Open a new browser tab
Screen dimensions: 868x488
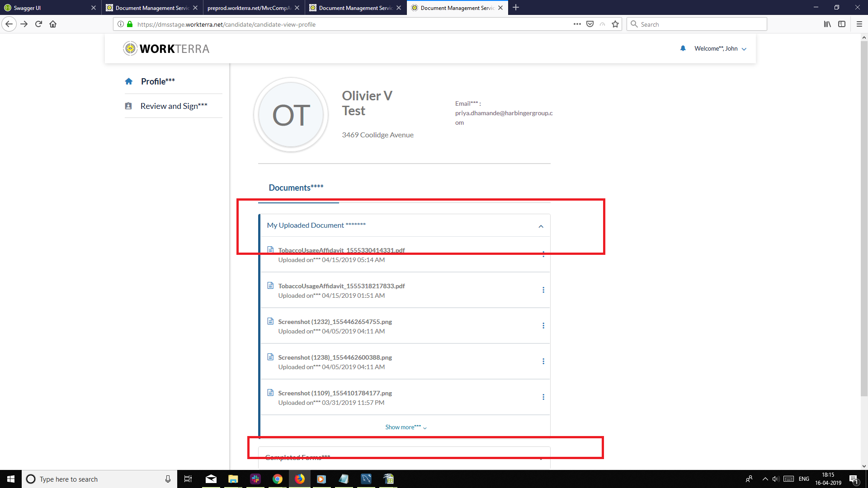(516, 7)
